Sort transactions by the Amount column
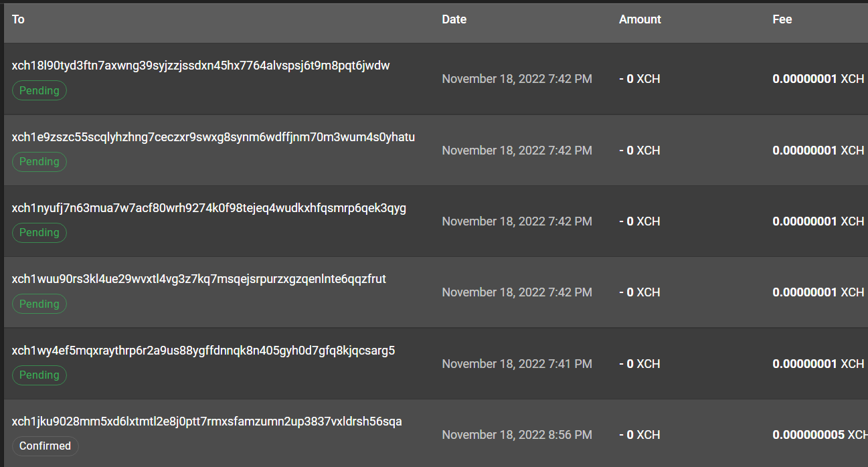Viewport: 868px width, 467px height. tap(640, 19)
